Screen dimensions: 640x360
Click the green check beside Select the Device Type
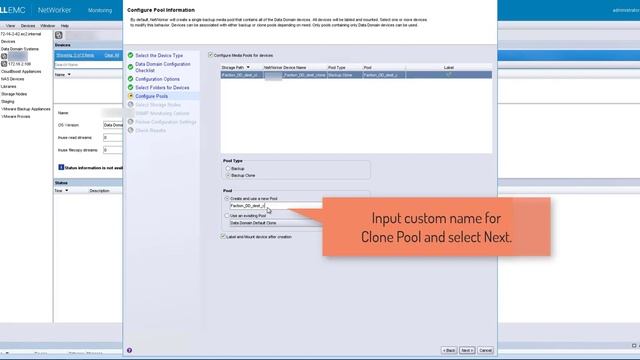131,55
